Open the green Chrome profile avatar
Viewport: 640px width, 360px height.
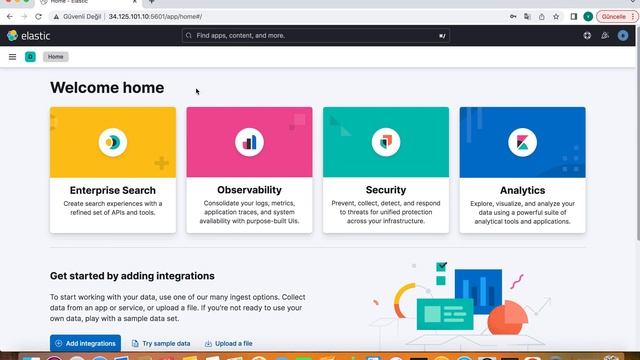tap(588, 17)
